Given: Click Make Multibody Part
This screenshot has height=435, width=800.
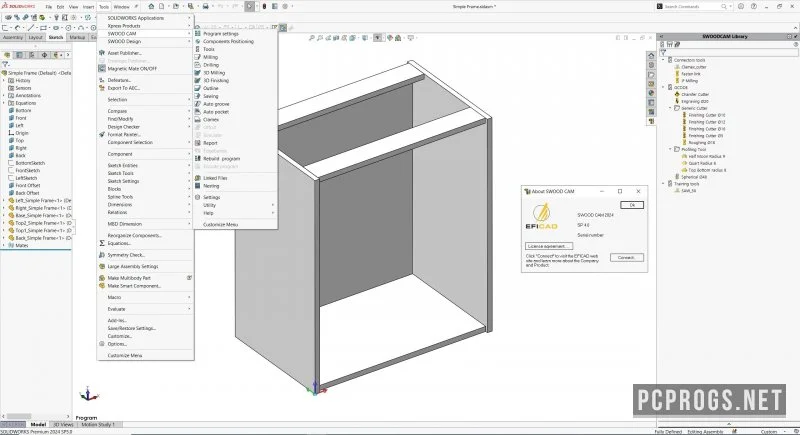Looking at the screenshot, I should click(x=129, y=278).
